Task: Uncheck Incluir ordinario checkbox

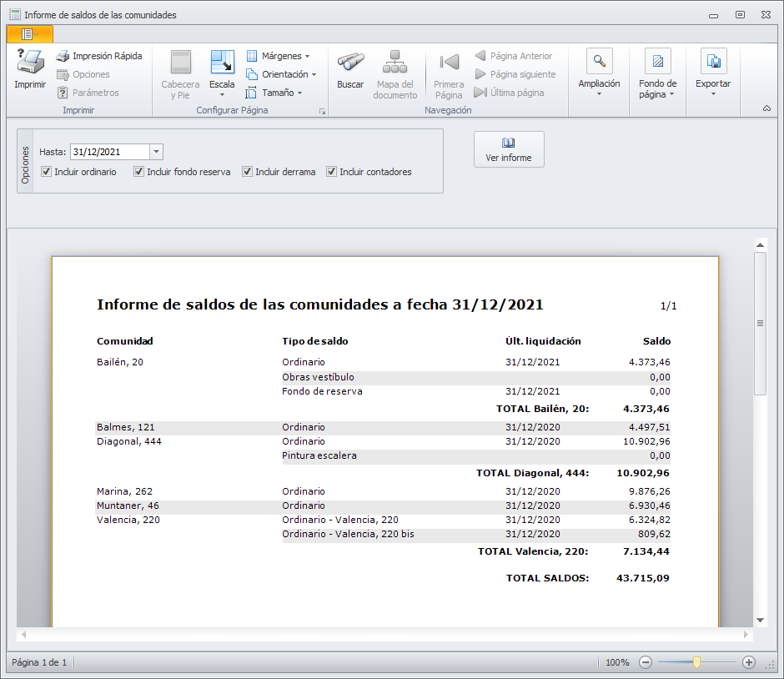Action: point(47,172)
